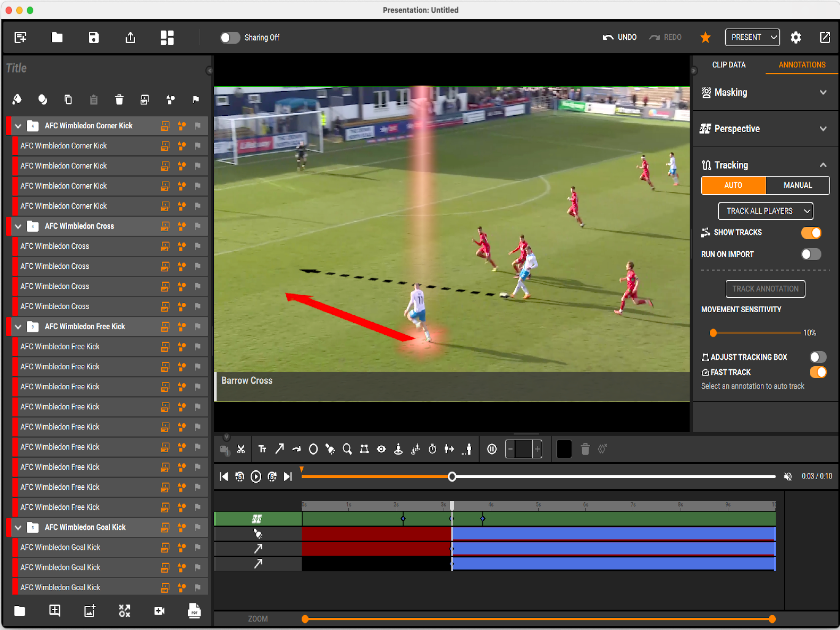Unmute audio with speaker icon
Image resolution: width=840 pixels, height=630 pixels.
click(788, 476)
